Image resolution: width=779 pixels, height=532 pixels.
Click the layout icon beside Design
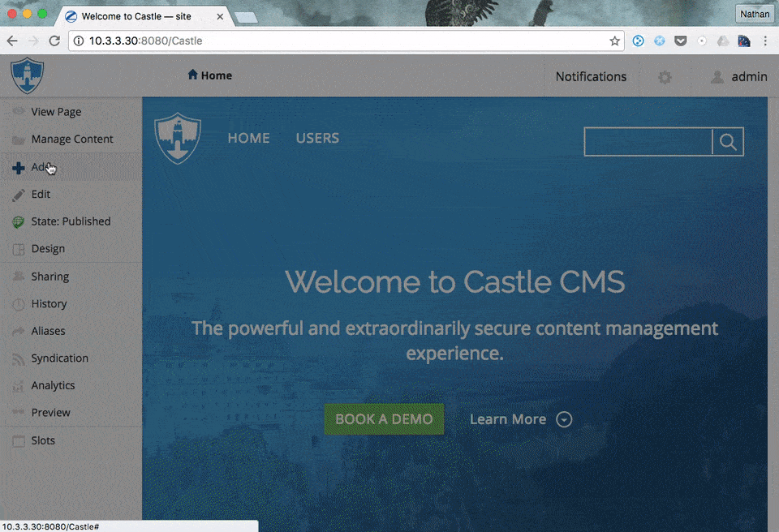(x=19, y=249)
